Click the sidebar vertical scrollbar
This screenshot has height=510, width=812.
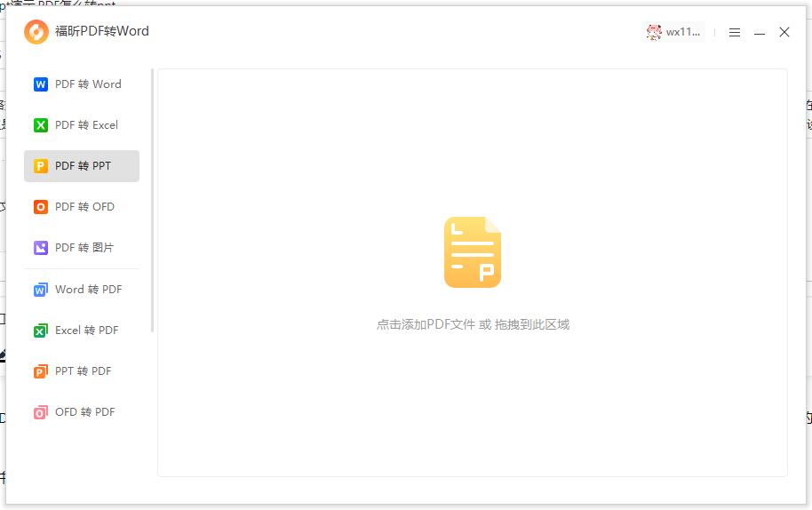(152, 201)
